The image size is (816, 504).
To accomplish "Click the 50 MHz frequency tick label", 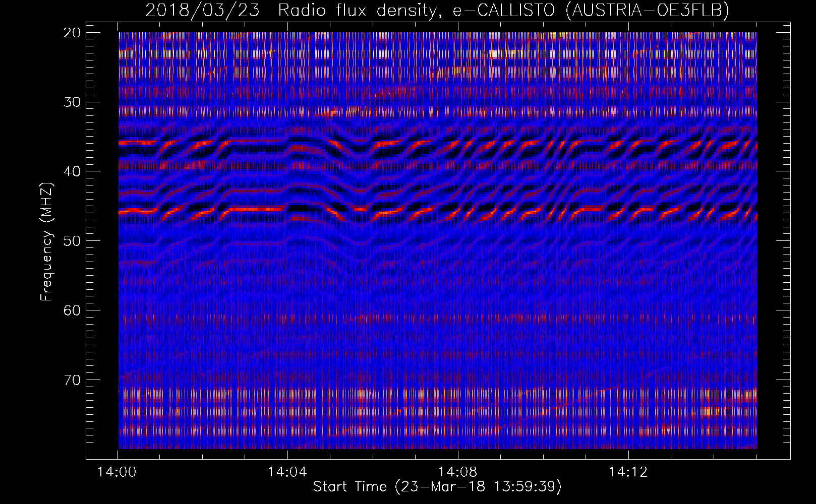I will (72, 241).
